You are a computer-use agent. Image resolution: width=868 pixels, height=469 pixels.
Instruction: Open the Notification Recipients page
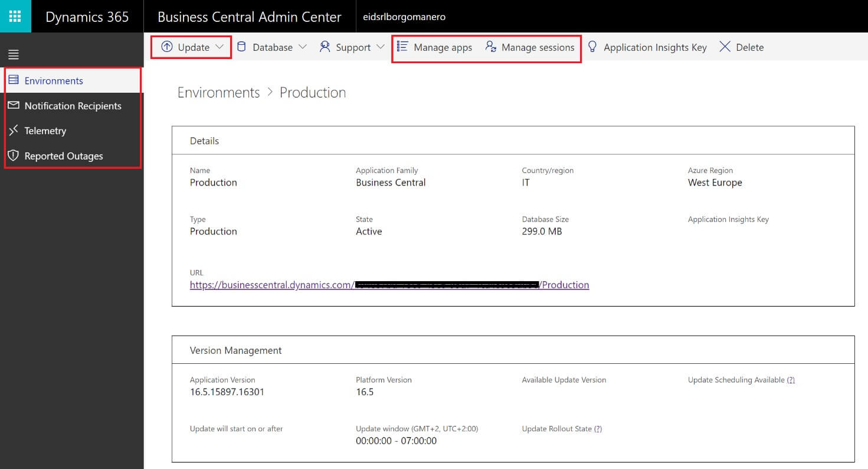pos(73,106)
